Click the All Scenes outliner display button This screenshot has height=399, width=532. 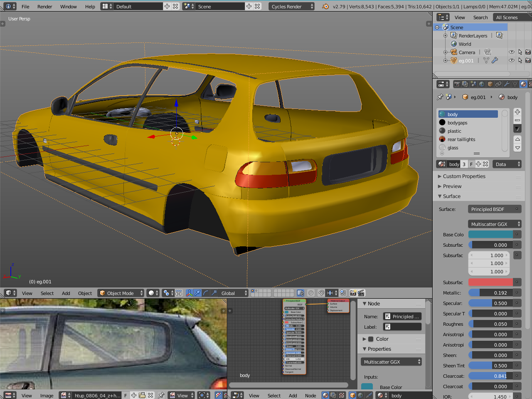pos(512,17)
